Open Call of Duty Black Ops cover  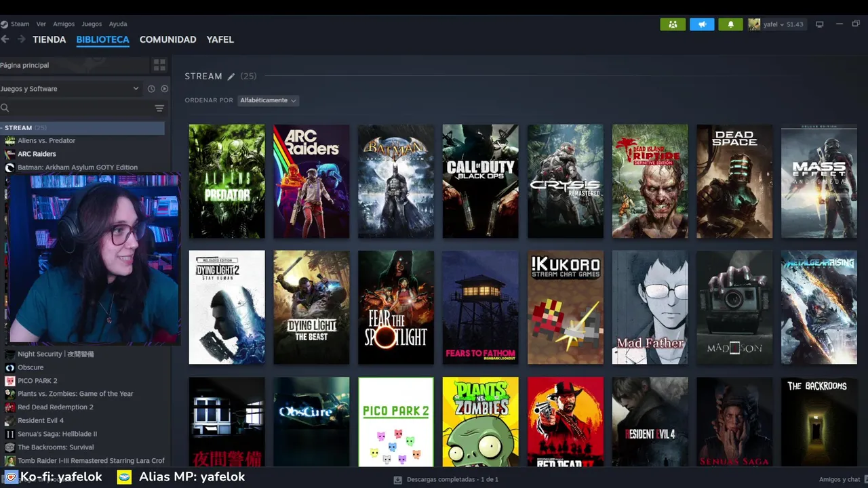pos(480,181)
